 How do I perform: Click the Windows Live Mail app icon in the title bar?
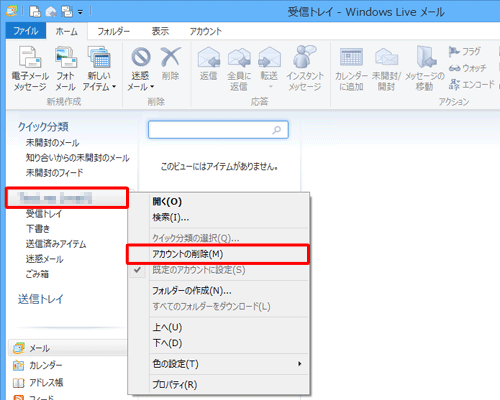(x=12, y=11)
